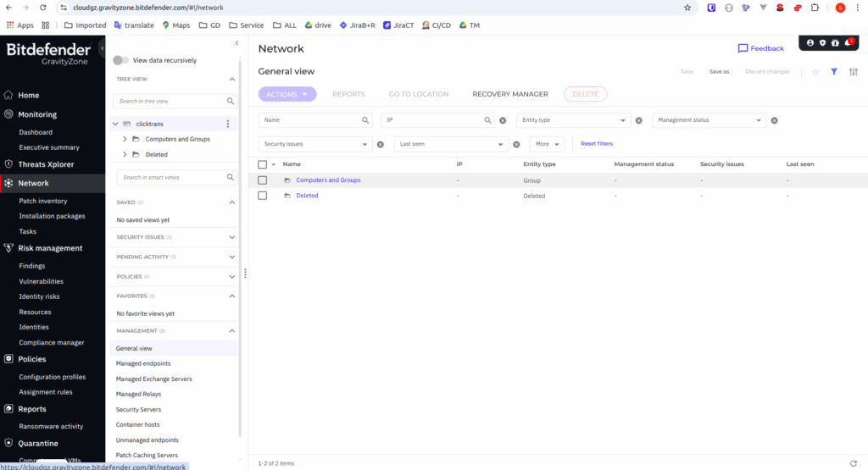
Task: Open Installation packages page
Action: point(52,216)
